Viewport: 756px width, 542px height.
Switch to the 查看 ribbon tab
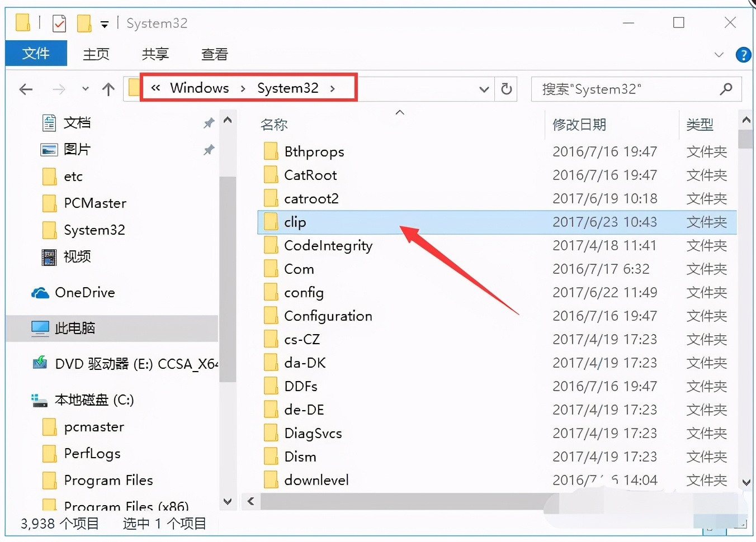214,54
